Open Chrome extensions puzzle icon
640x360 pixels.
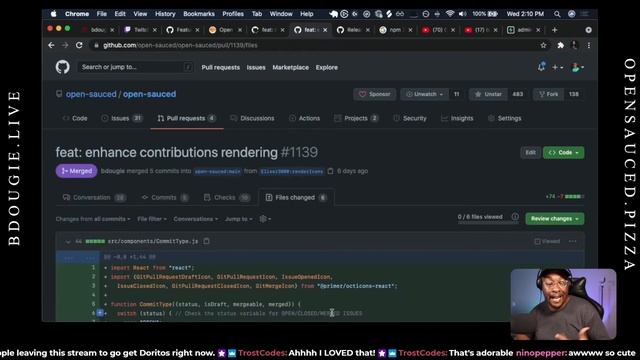pyautogui.click(x=560, y=45)
